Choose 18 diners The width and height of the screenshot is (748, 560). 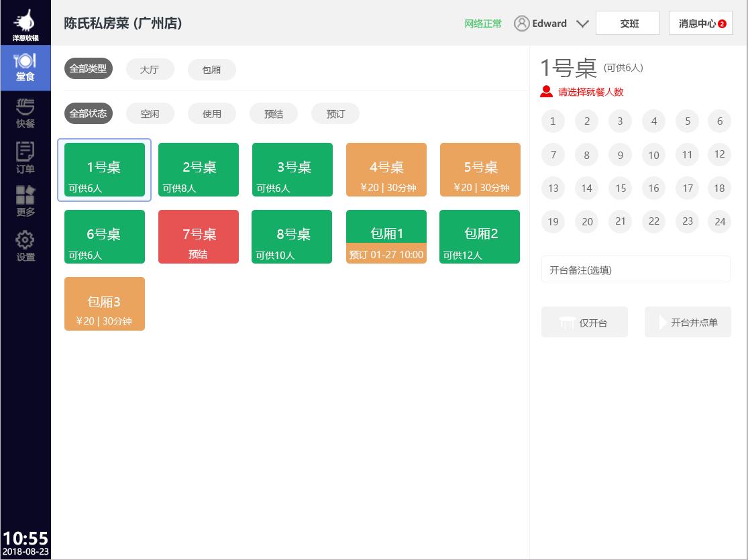pyautogui.click(x=720, y=188)
